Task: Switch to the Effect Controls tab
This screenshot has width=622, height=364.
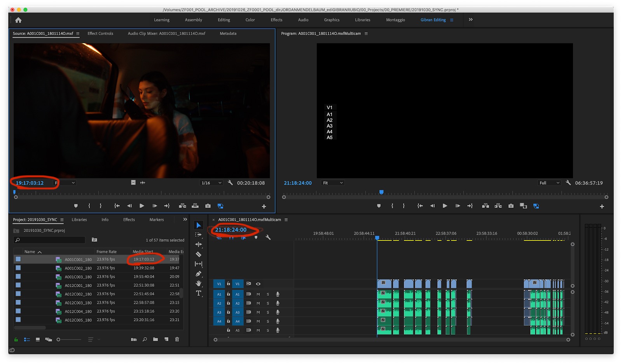Action: (100, 33)
